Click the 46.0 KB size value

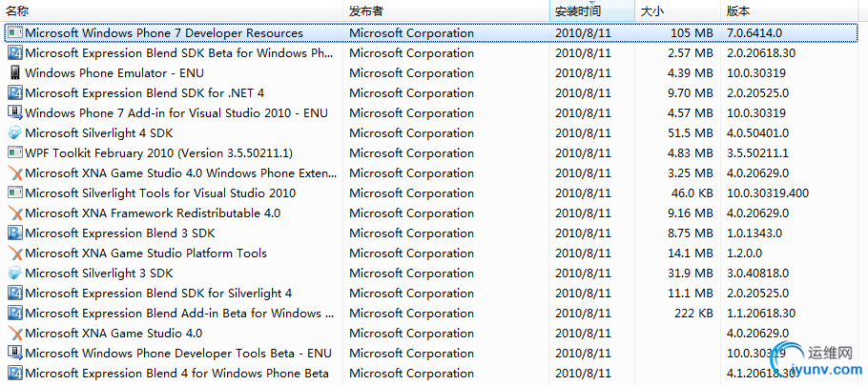click(x=692, y=193)
